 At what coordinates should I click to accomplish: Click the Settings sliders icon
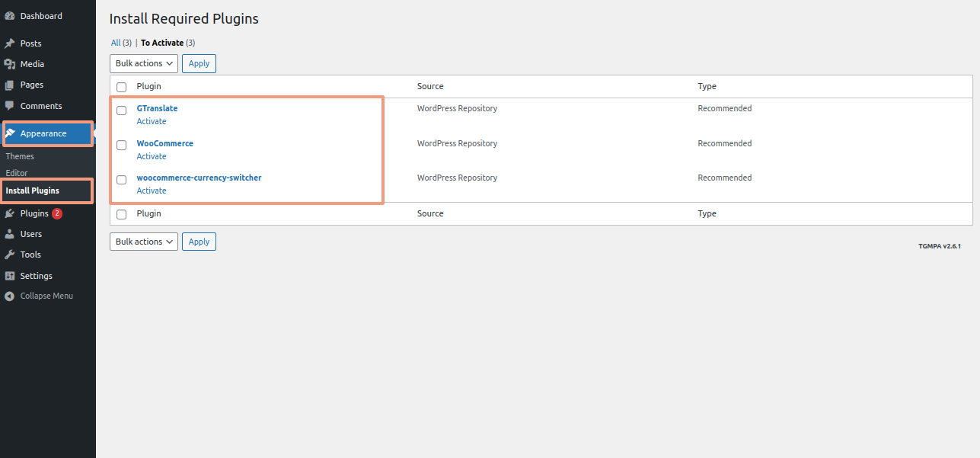[10, 276]
